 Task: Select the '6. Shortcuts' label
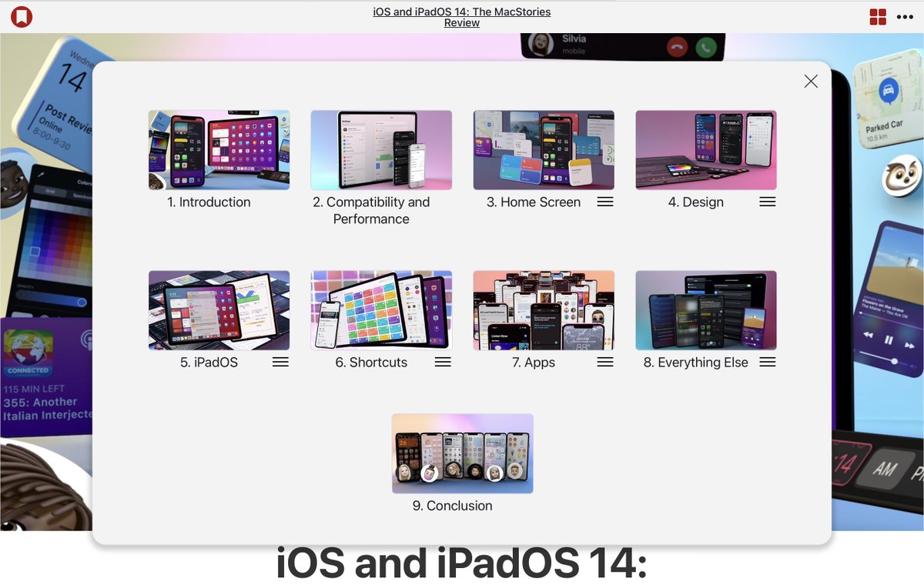click(x=371, y=362)
